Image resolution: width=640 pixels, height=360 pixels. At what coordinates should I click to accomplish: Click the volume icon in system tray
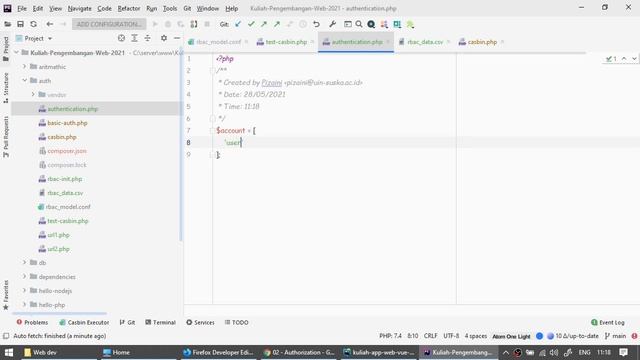[x=554, y=352]
